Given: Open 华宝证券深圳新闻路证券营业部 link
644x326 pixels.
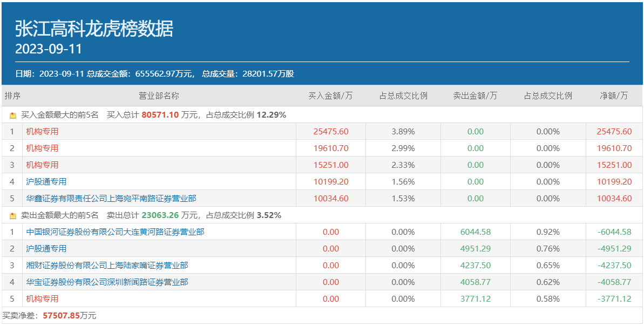Looking at the screenshot, I should click(x=107, y=282).
